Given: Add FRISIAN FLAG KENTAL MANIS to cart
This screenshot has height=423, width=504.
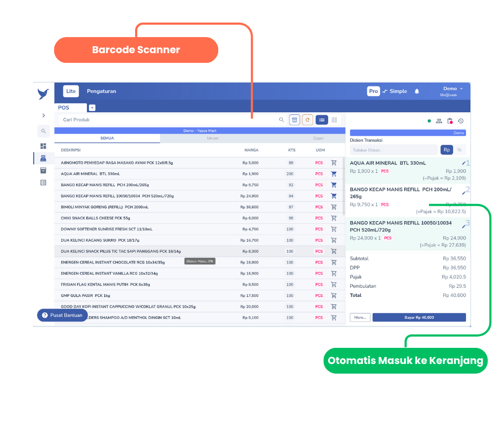Looking at the screenshot, I should tap(333, 285).
